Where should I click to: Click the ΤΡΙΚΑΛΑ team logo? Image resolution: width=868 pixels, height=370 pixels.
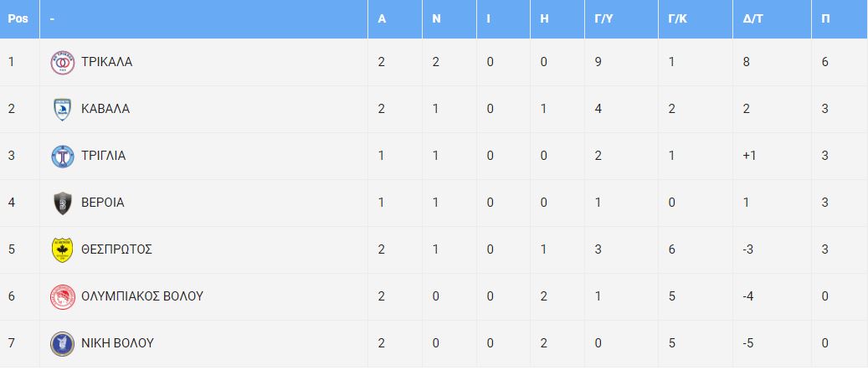[x=62, y=63]
